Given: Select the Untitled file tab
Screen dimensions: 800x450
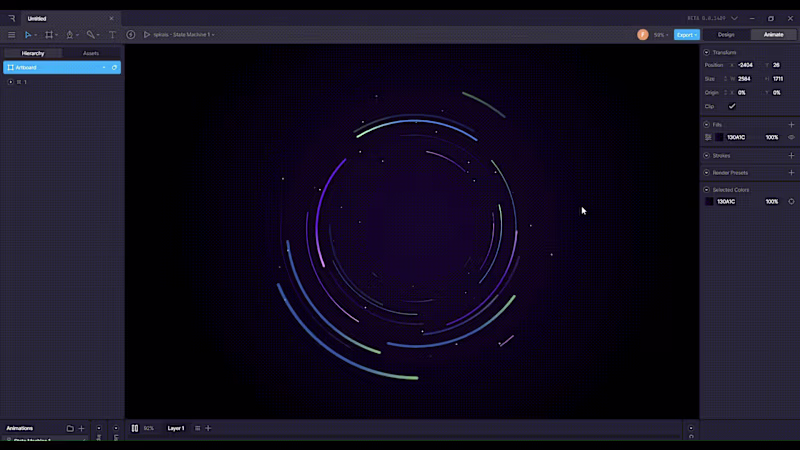Looking at the screenshot, I should click(x=69, y=18).
